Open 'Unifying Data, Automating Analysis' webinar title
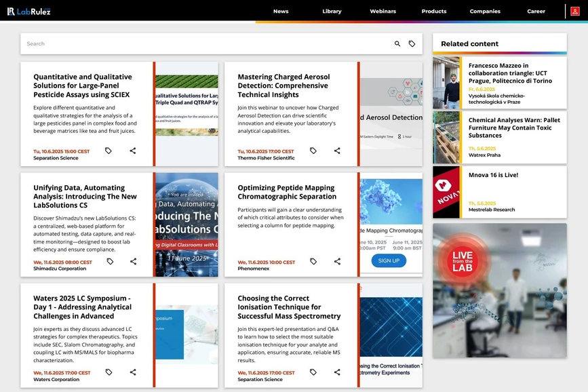 pos(85,197)
